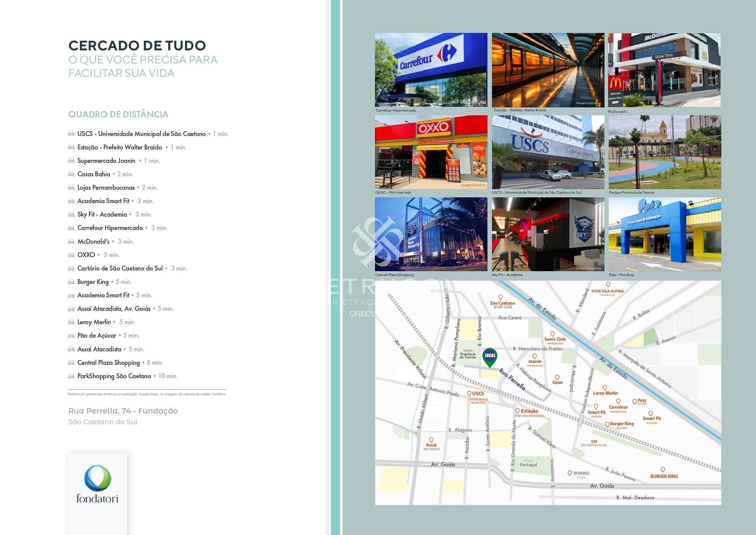Click the Estação Pref. Walter Braido pin

click(x=517, y=411)
